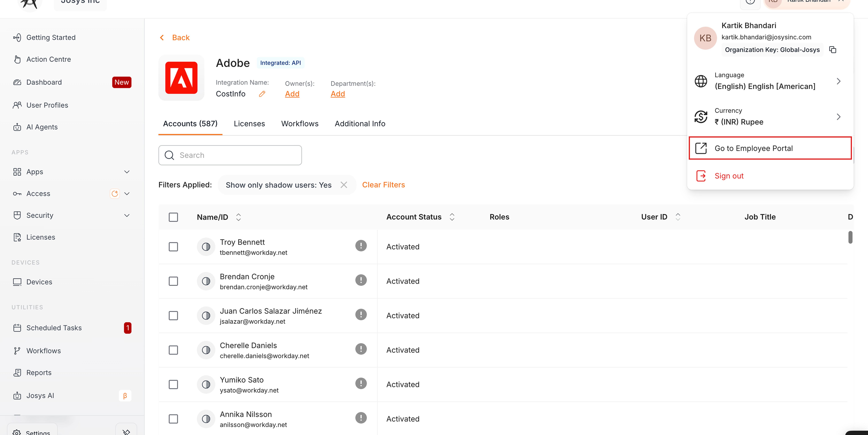Copy the Organization Key

[x=833, y=50]
